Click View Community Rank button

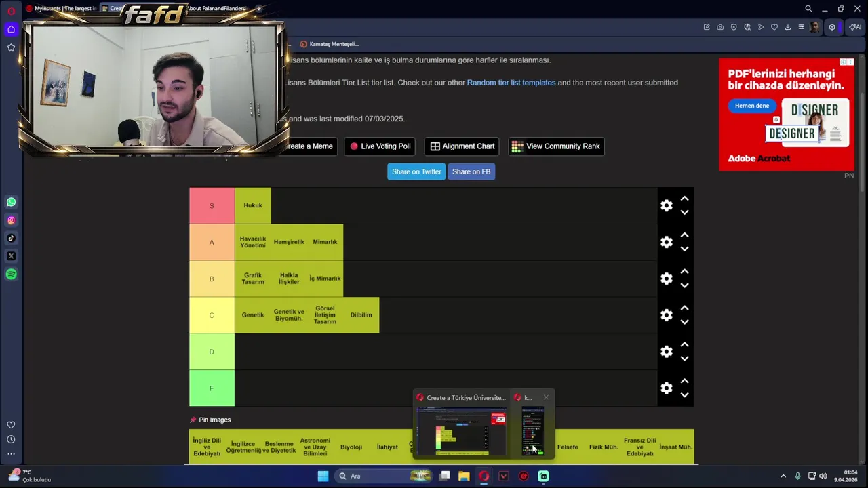pos(556,146)
